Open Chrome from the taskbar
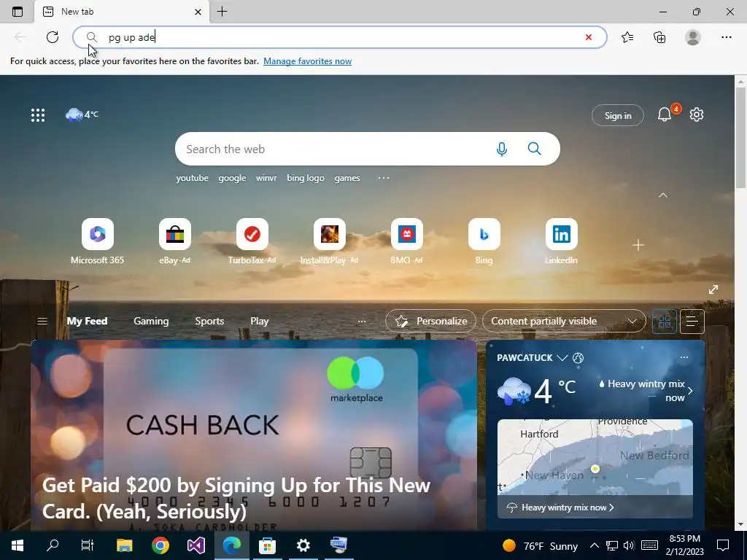The image size is (747, 560). point(160,545)
